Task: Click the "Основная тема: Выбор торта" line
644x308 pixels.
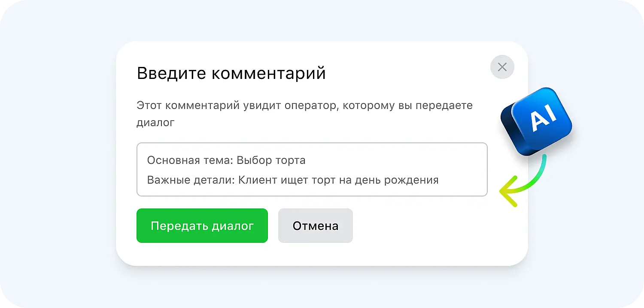Action: tap(226, 160)
